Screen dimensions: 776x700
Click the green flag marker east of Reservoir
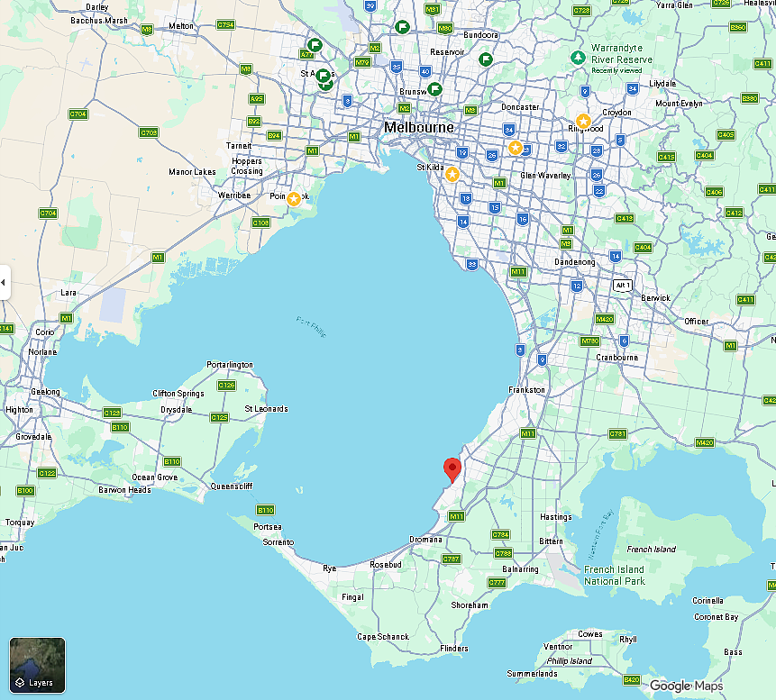tap(486, 59)
